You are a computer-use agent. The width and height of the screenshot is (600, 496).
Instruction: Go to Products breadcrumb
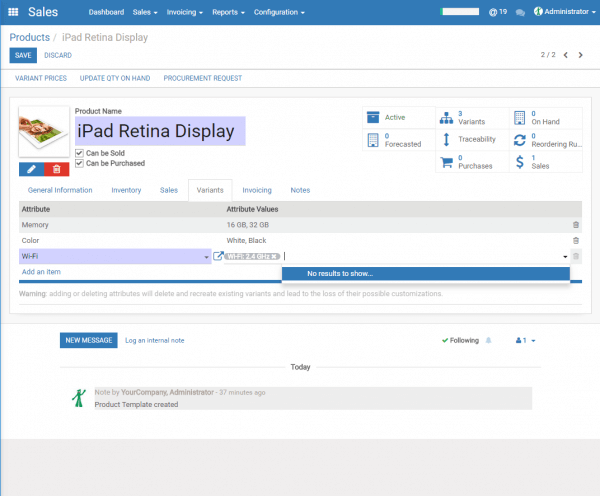pos(29,37)
